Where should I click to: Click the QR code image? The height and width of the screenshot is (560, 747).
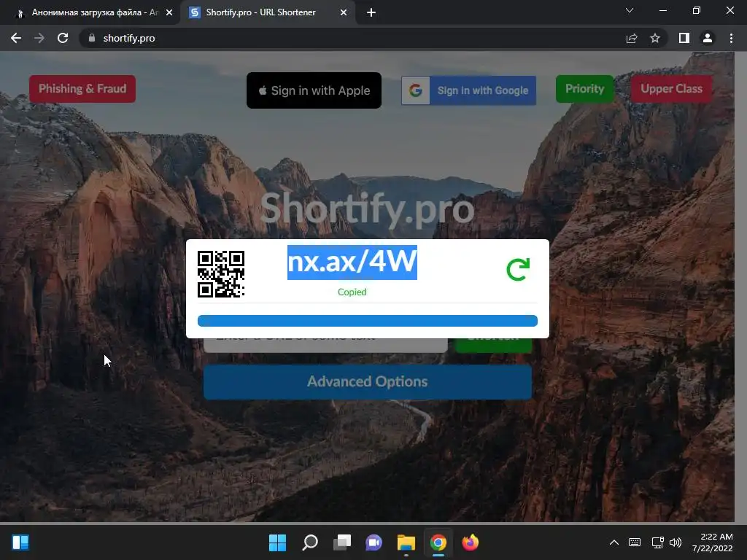pos(221,274)
